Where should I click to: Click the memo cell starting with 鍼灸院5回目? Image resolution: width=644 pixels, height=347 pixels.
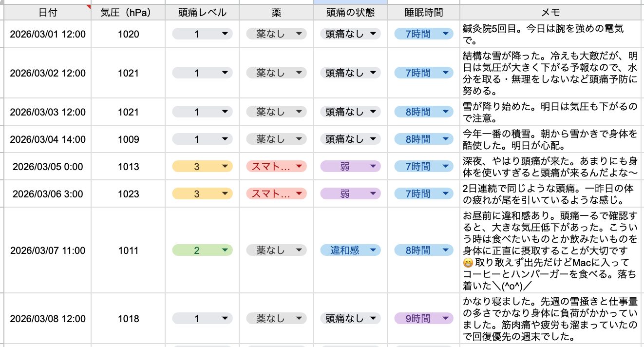pos(551,34)
